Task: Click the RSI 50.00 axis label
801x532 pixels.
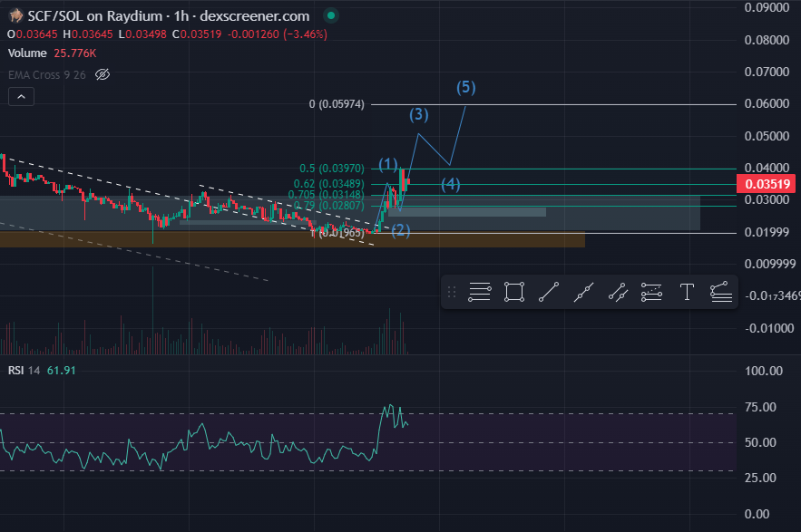Action: coord(760,442)
